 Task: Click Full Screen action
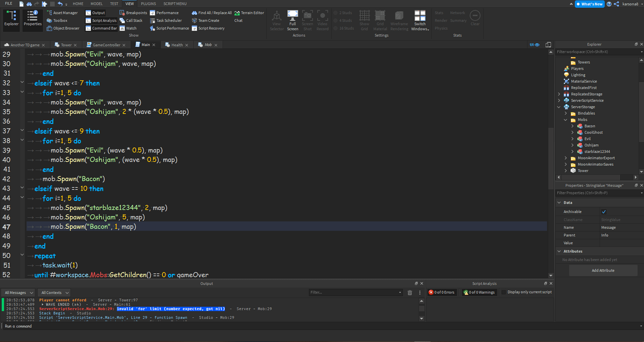(x=293, y=21)
